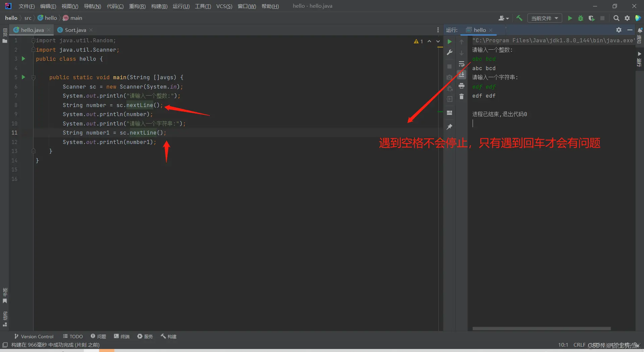Open IDE settings gear in the top toolbar
The width and height of the screenshot is (644, 352).
click(627, 18)
